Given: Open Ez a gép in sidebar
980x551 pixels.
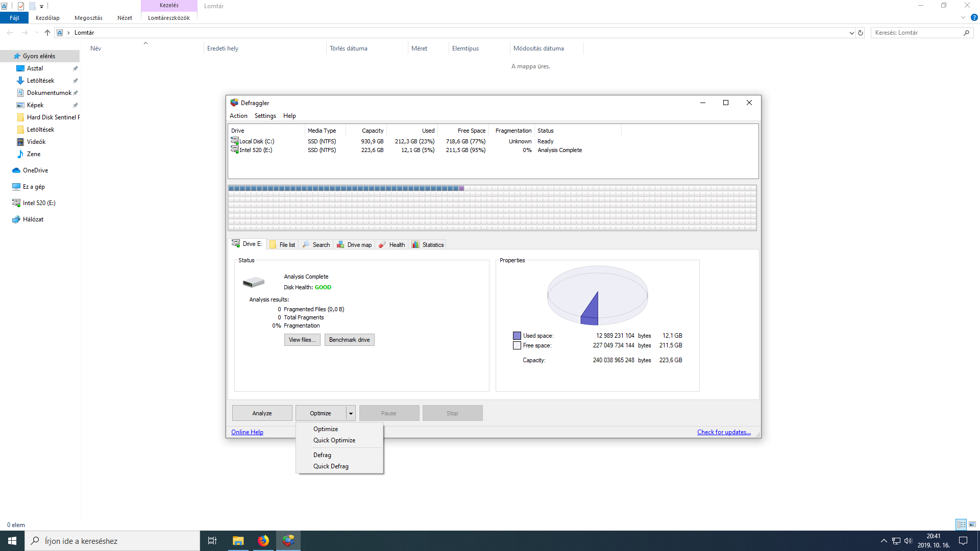Looking at the screenshot, I should [x=34, y=187].
